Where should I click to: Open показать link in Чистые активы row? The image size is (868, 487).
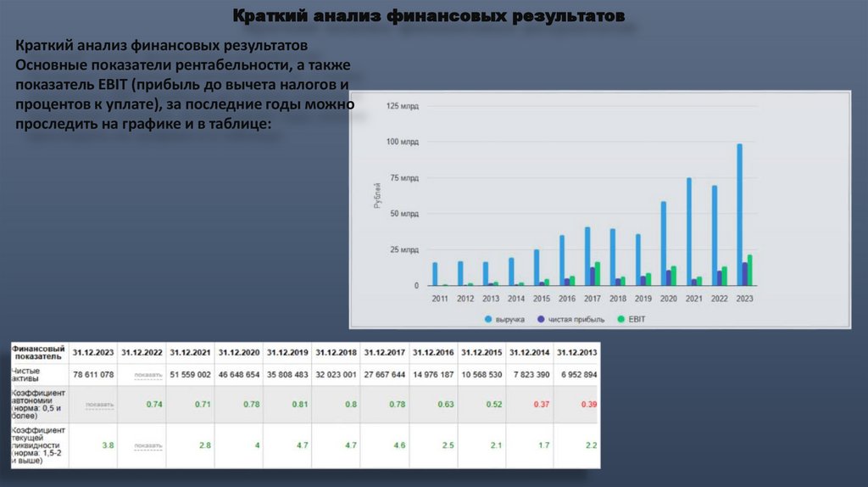click(147, 375)
